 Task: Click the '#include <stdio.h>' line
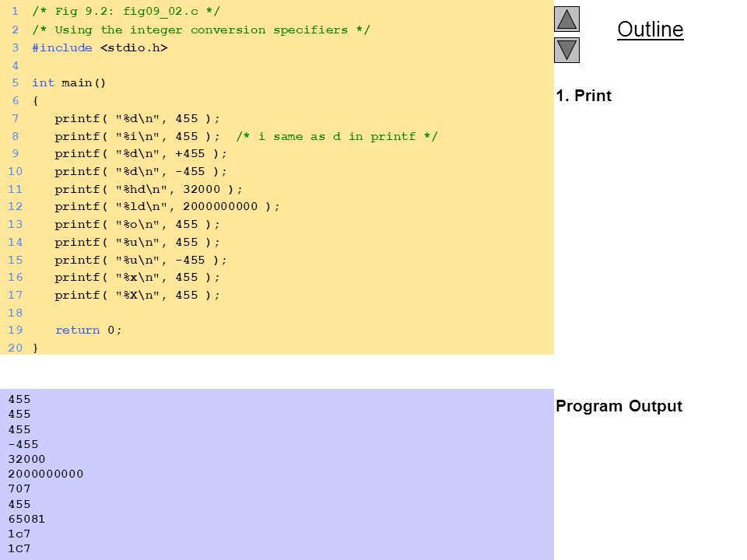point(100,48)
